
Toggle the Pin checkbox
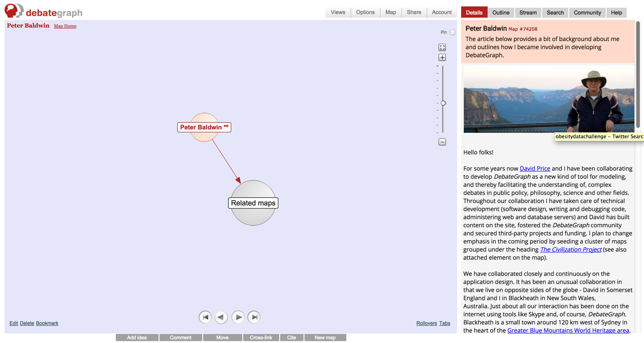coord(453,32)
